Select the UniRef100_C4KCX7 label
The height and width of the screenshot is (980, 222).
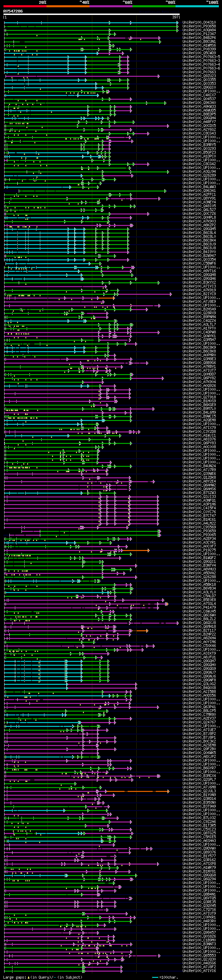point(199,95)
